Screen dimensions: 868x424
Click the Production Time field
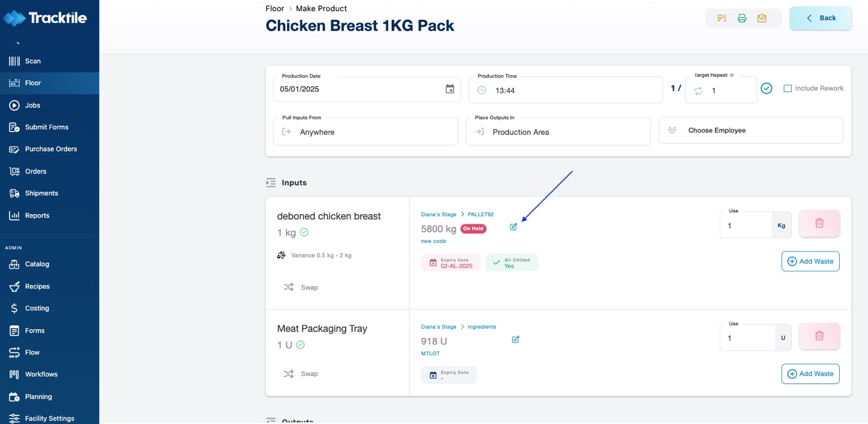point(565,90)
